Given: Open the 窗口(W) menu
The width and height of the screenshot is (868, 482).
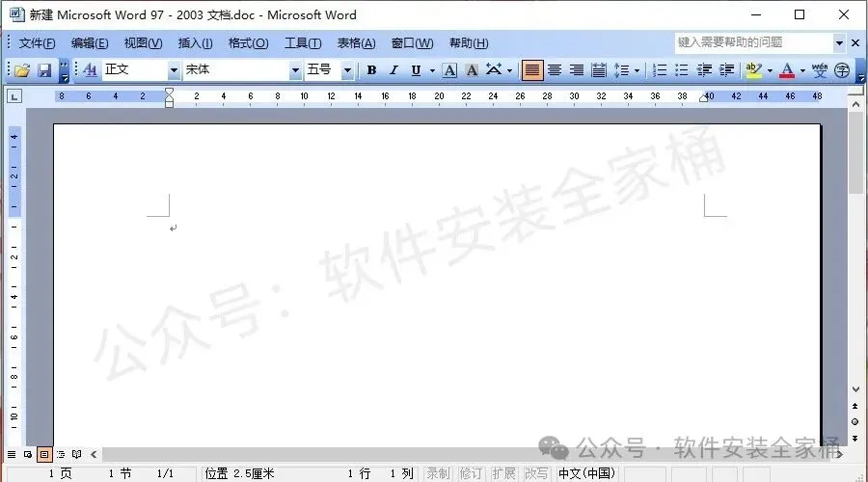Looking at the screenshot, I should [x=413, y=43].
